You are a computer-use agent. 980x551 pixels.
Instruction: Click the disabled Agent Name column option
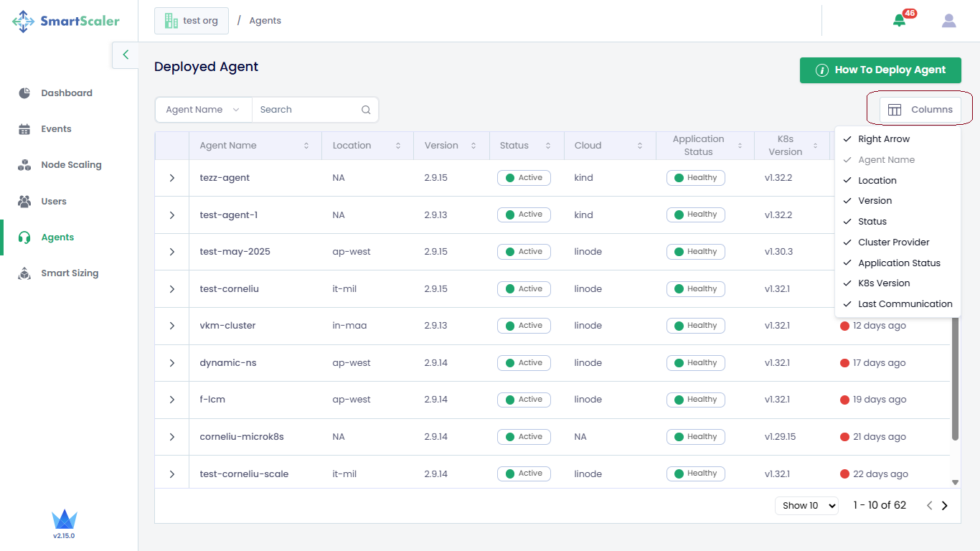point(897,160)
